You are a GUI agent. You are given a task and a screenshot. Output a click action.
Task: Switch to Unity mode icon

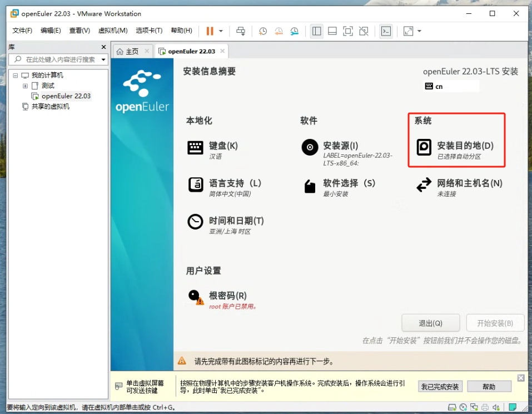click(x=364, y=31)
